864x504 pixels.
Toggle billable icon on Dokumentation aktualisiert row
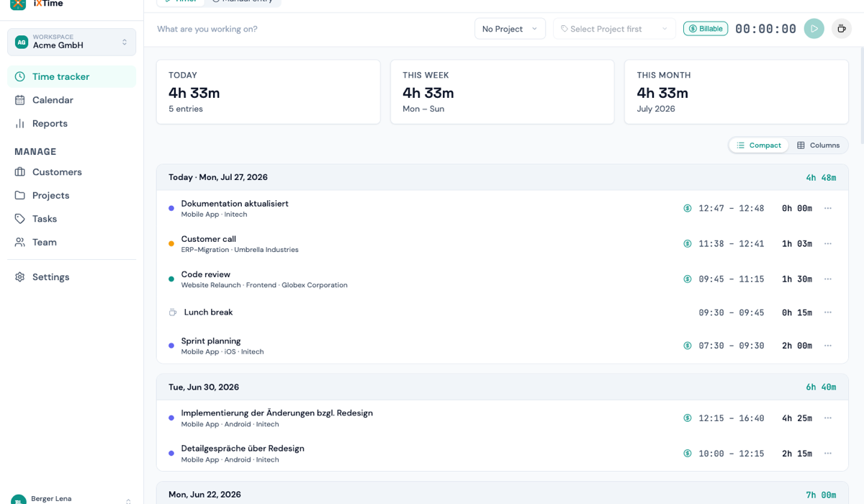[688, 208]
